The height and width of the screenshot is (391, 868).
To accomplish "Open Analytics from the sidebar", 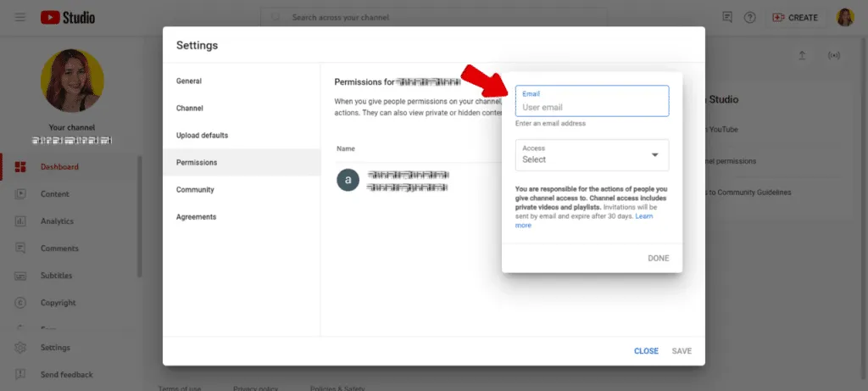I will click(x=56, y=221).
